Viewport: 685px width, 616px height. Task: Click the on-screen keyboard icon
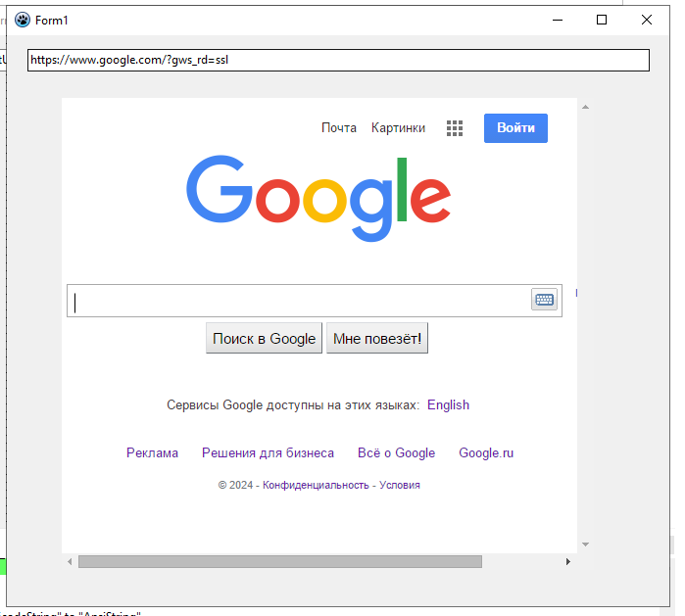pyautogui.click(x=544, y=300)
